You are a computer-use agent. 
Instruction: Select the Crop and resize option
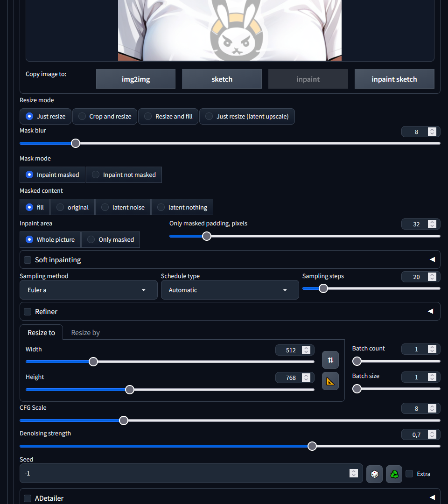click(x=105, y=116)
